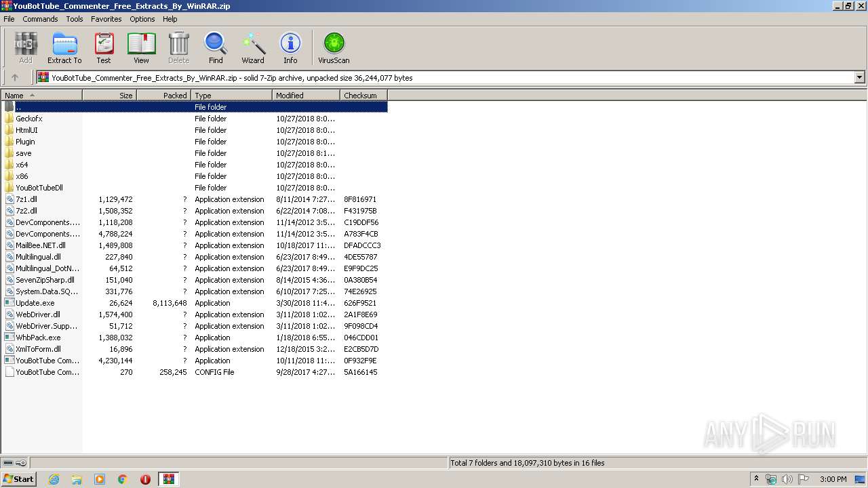Open the Find tool
Image resolution: width=868 pixels, height=488 pixels.
coord(216,48)
